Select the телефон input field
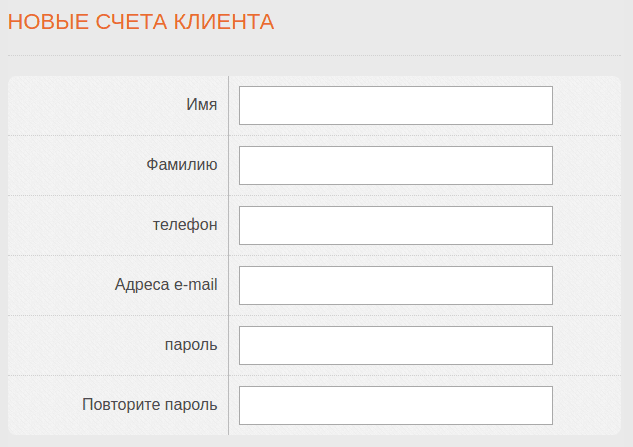The image size is (633, 447). pos(395,225)
